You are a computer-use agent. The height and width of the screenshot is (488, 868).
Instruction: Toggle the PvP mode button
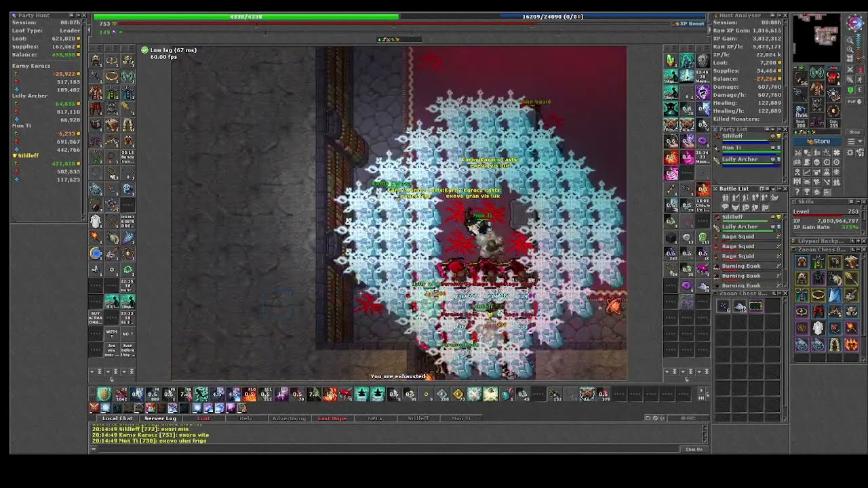pyautogui.click(x=854, y=102)
